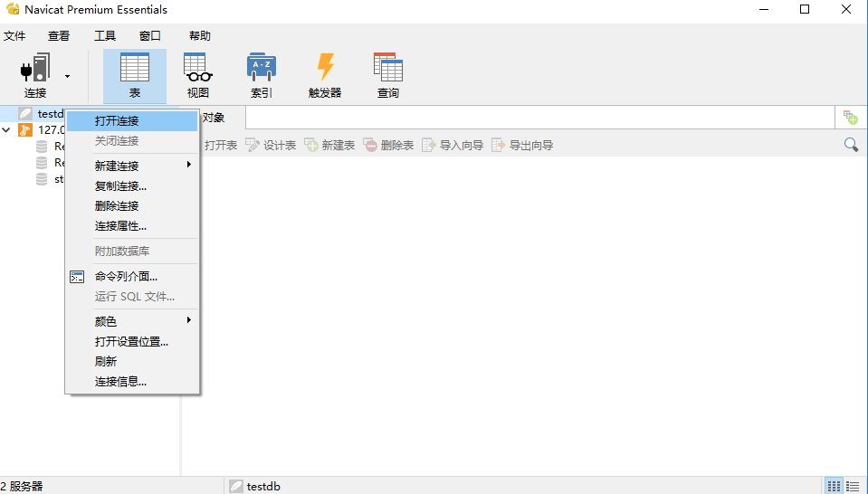Open 连接信息... from the context menu
Image resolution: width=868 pixels, height=494 pixels.
tap(132, 381)
